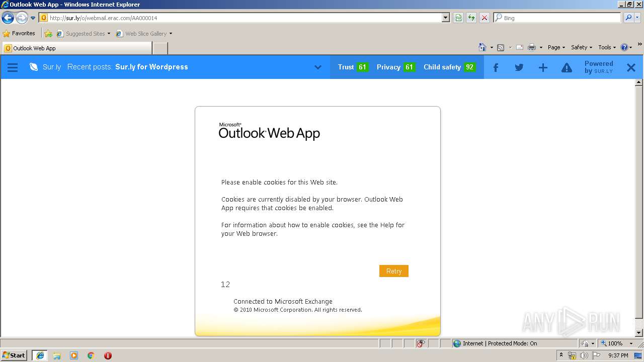The width and height of the screenshot is (644, 362).
Task: Click the Child safety 92 score
Action: (x=449, y=67)
